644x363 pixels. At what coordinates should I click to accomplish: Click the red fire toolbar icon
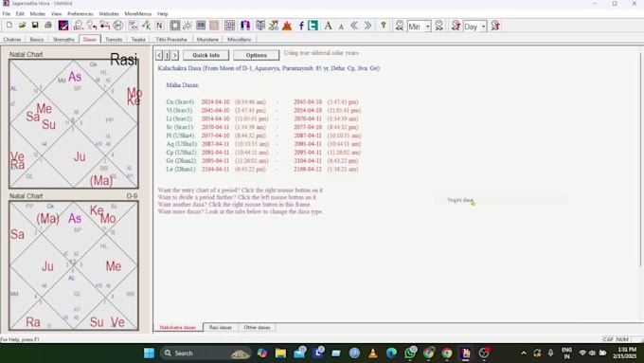tap(287, 26)
